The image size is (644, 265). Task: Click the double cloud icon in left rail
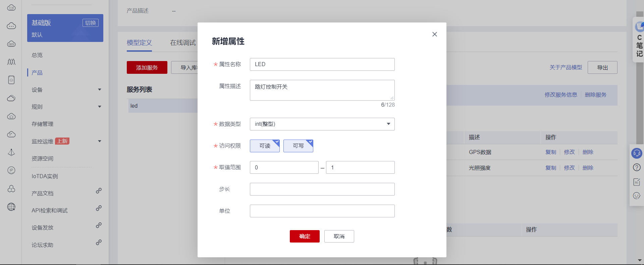tap(11, 98)
